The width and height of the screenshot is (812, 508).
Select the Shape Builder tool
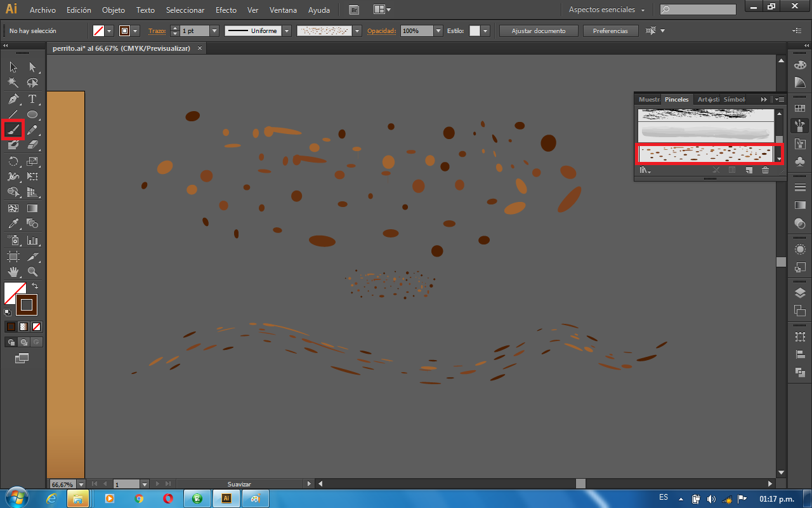point(13,192)
